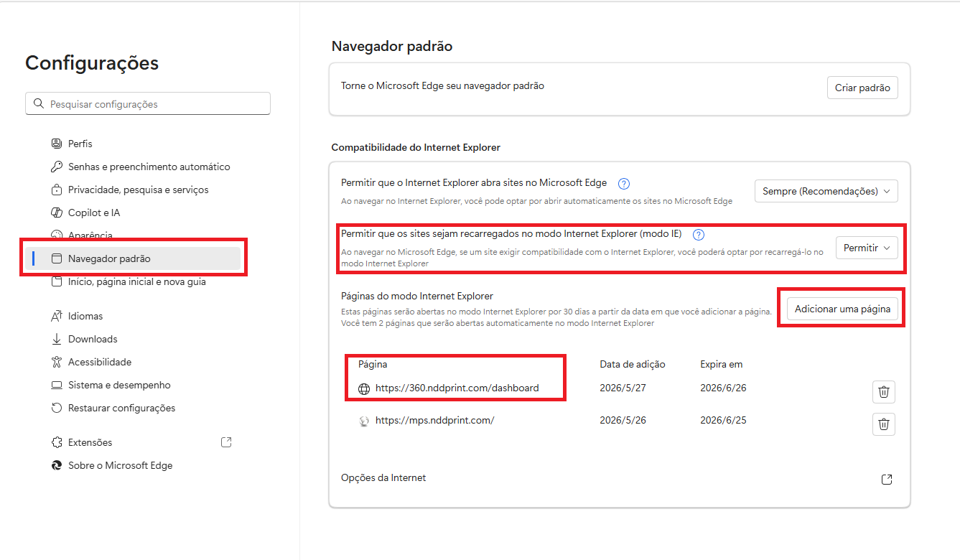Click the key icon for Senhas
This screenshot has height=560, width=960.
57,167
